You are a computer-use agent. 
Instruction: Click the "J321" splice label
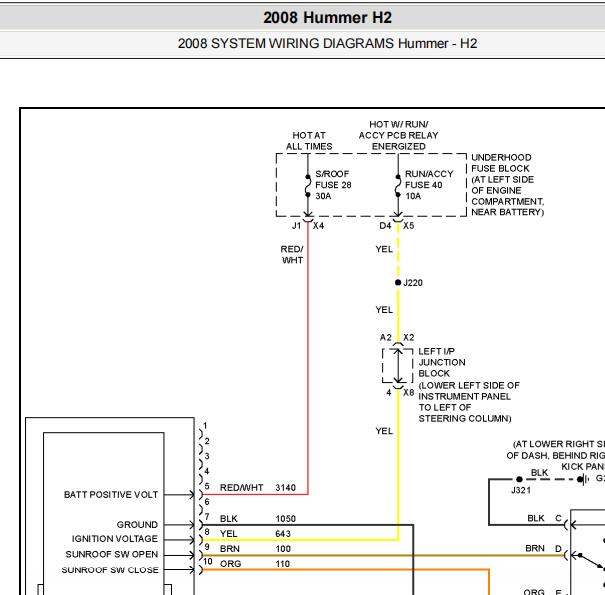pyautogui.click(x=521, y=490)
